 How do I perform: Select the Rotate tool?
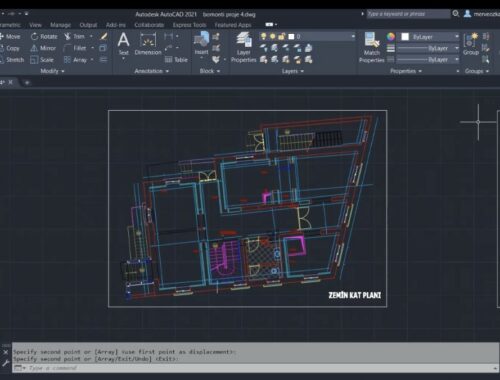coord(44,36)
